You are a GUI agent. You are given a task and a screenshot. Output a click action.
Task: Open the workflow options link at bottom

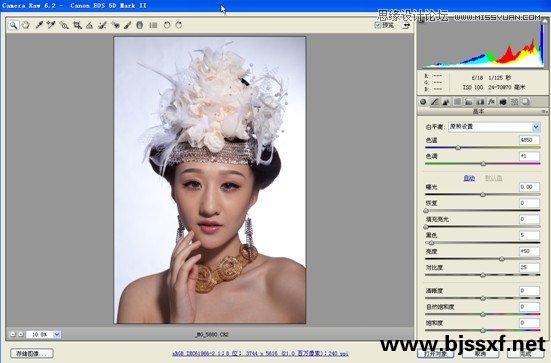pyautogui.click(x=260, y=354)
